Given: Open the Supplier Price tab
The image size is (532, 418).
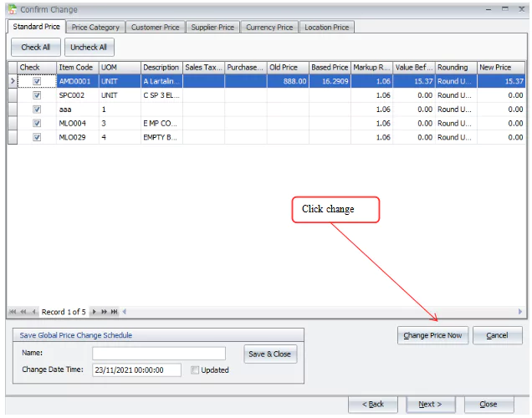Looking at the screenshot, I should 212,27.
